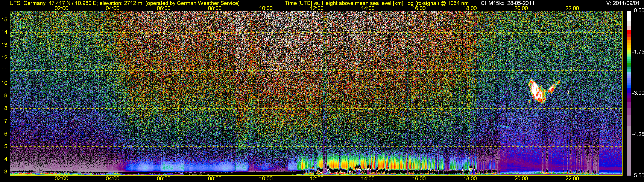Image resolution: width=644 pixels, height=182 pixels.
Task: Click the "14." km height axis label
Action: (x=5, y=32)
